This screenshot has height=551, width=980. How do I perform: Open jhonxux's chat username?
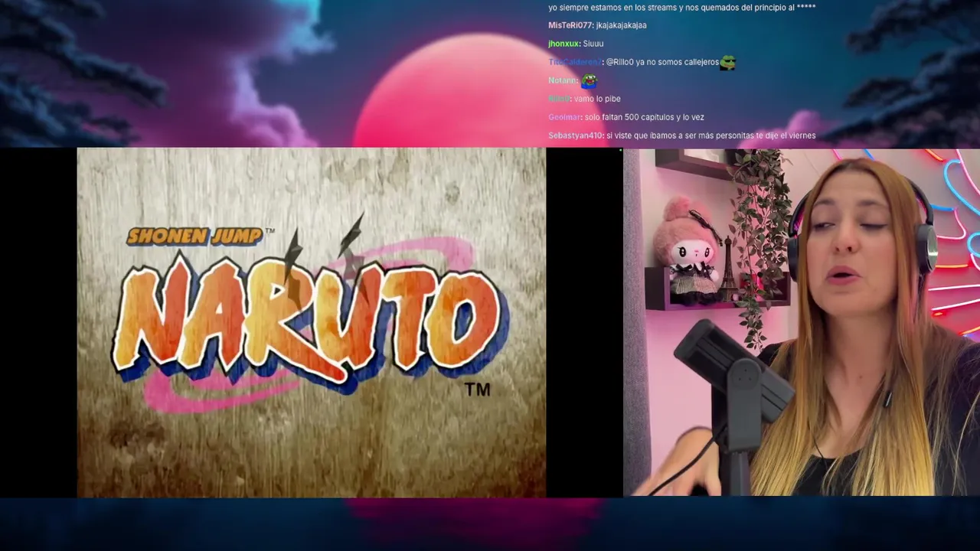click(x=563, y=44)
